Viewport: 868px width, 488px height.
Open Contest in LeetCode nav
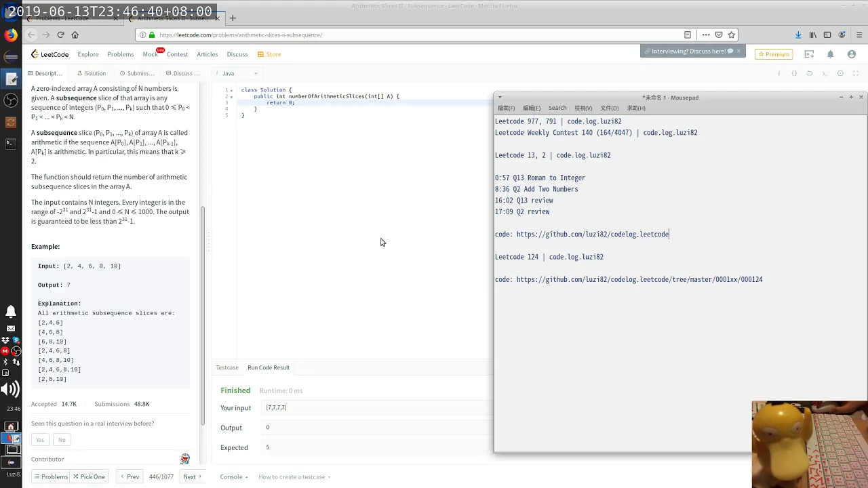(177, 54)
